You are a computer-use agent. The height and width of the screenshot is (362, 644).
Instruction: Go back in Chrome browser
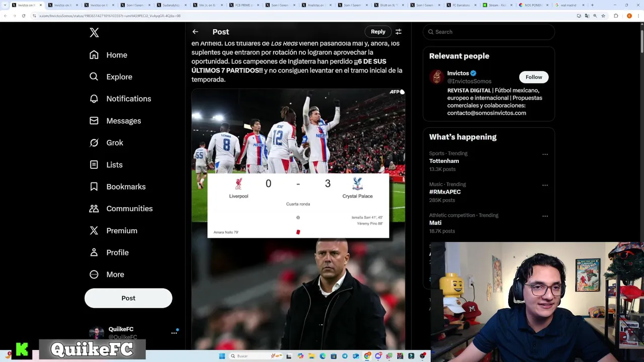click(x=5, y=16)
